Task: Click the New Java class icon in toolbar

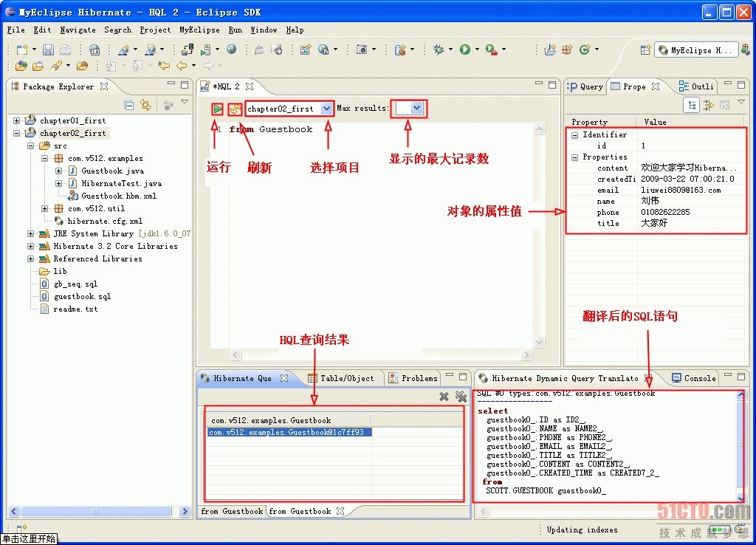Action: [x=585, y=49]
